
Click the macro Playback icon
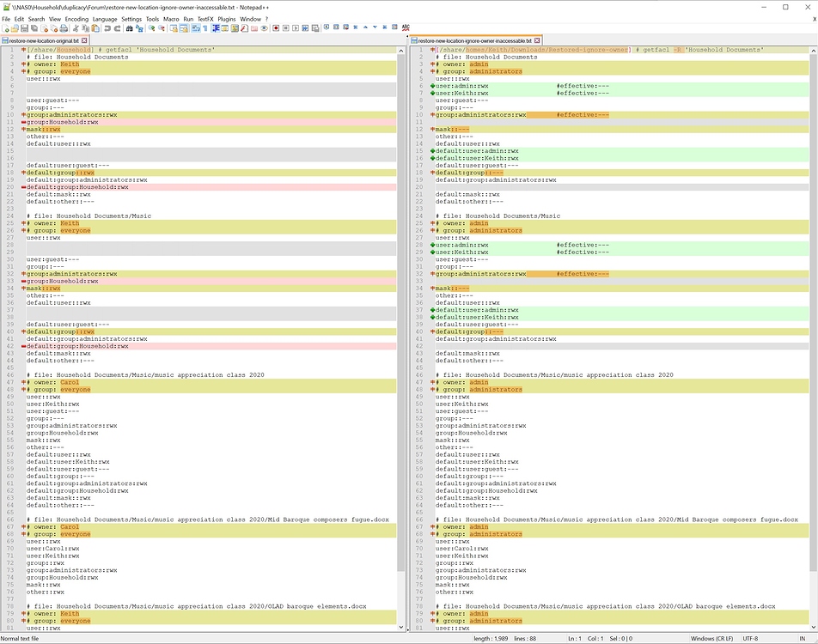pyautogui.click(x=296, y=28)
